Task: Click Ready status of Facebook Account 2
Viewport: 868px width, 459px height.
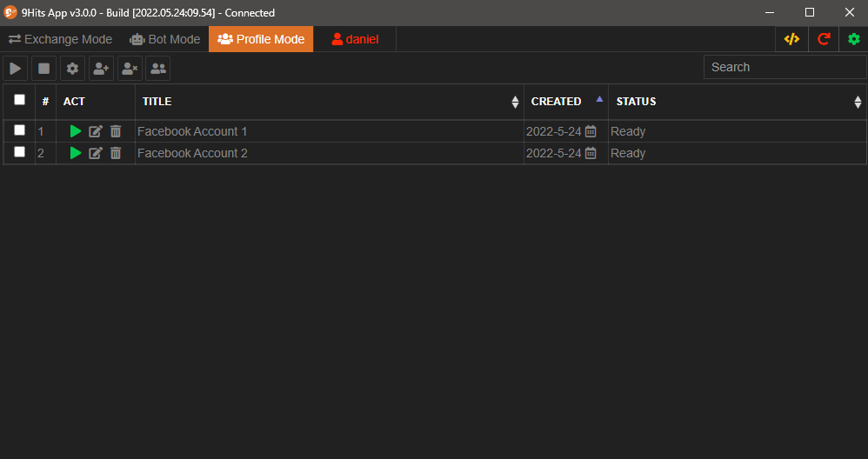Action: click(x=628, y=153)
